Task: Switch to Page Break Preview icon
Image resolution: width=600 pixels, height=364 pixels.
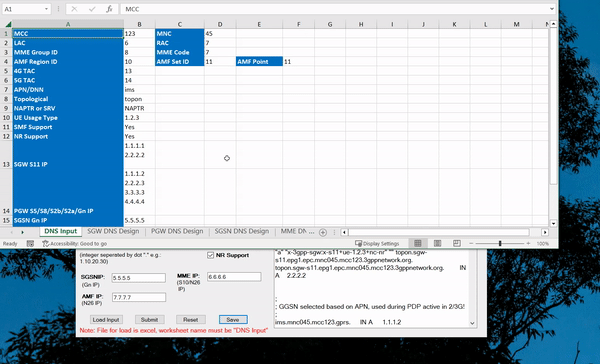Action: [x=457, y=243]
